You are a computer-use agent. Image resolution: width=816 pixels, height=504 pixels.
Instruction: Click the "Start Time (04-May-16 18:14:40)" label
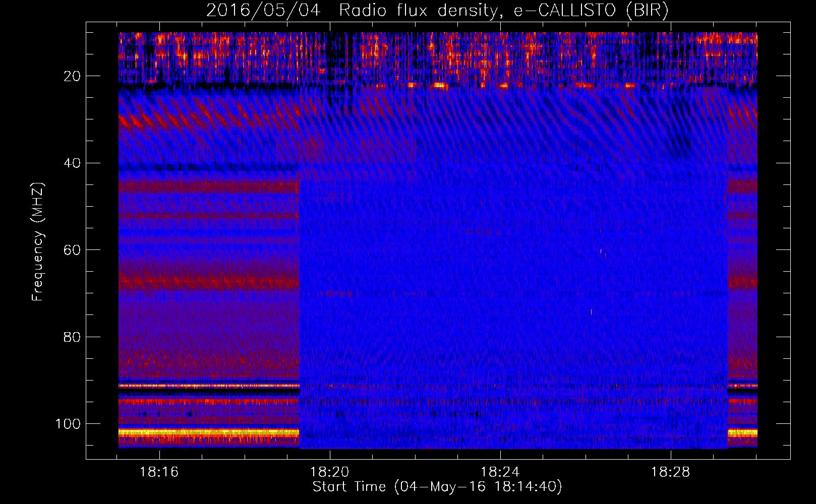point(437,487)
